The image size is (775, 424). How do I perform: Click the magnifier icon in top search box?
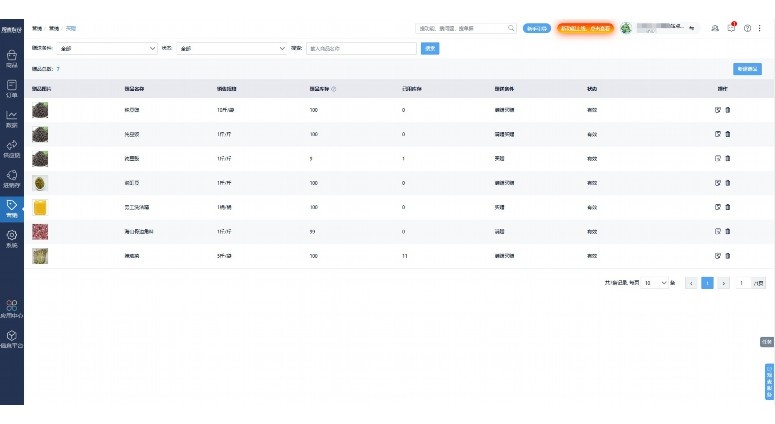511,28
